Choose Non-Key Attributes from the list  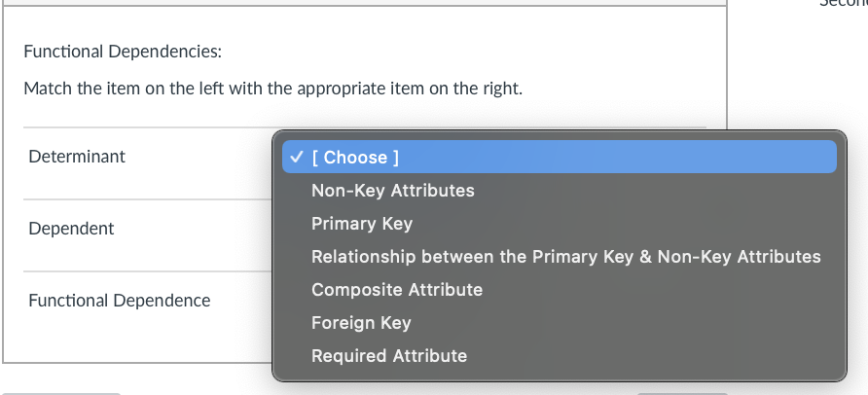(x=392, y=191)
